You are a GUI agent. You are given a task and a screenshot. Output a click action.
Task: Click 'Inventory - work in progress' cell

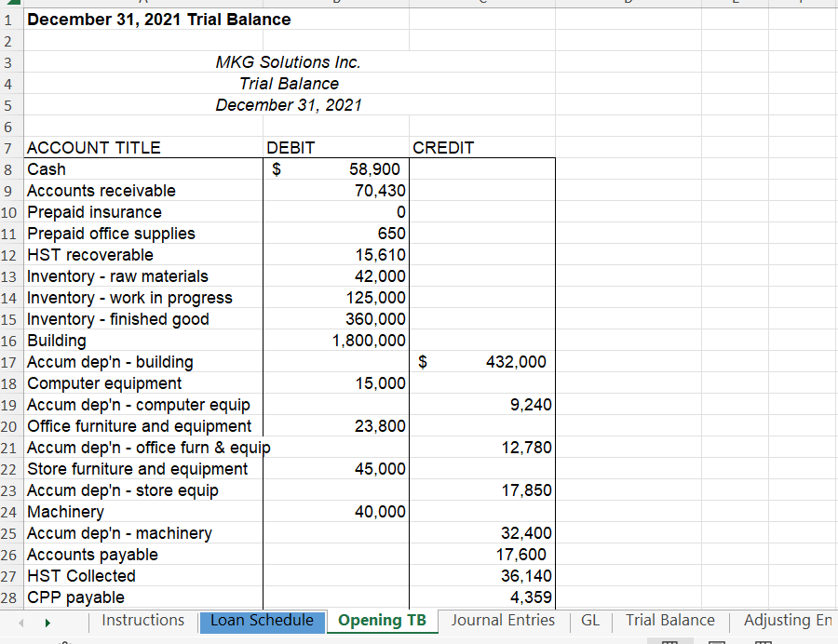pyautogui.click(x=143, y=298)
